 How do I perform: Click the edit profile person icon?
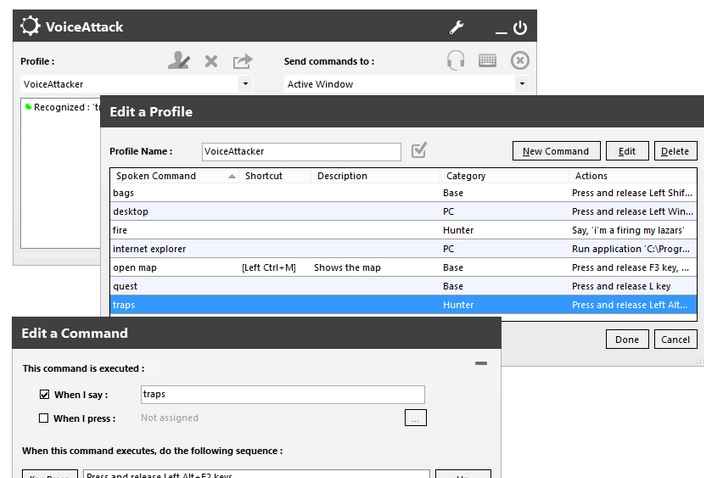[179, 61]
